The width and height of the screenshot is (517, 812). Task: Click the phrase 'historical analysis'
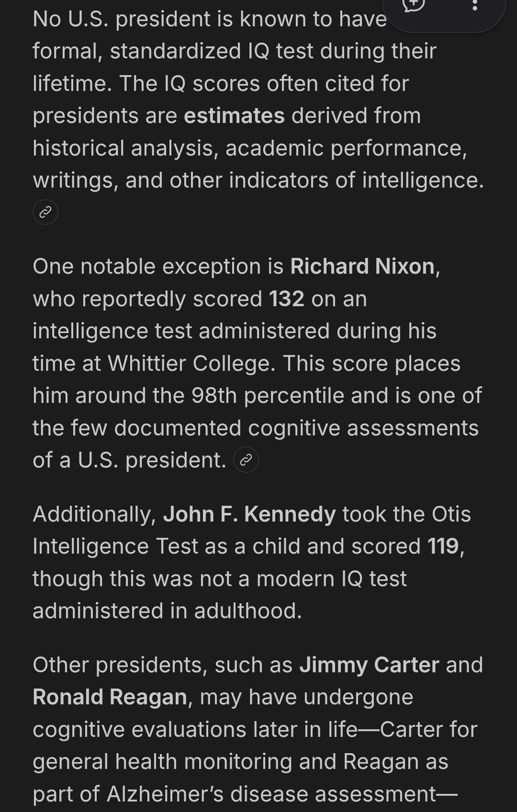(123, 148)
